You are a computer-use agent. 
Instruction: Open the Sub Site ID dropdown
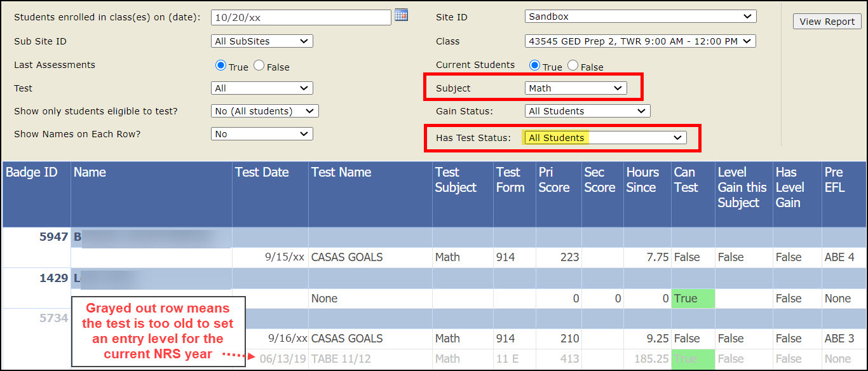pyautogui.click(x=261, y=41)
